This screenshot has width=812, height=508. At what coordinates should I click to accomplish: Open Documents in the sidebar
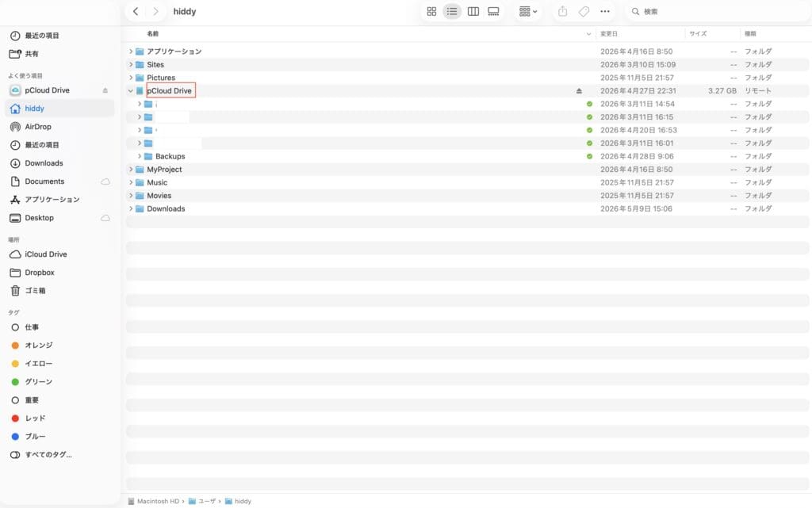point(44,181)
